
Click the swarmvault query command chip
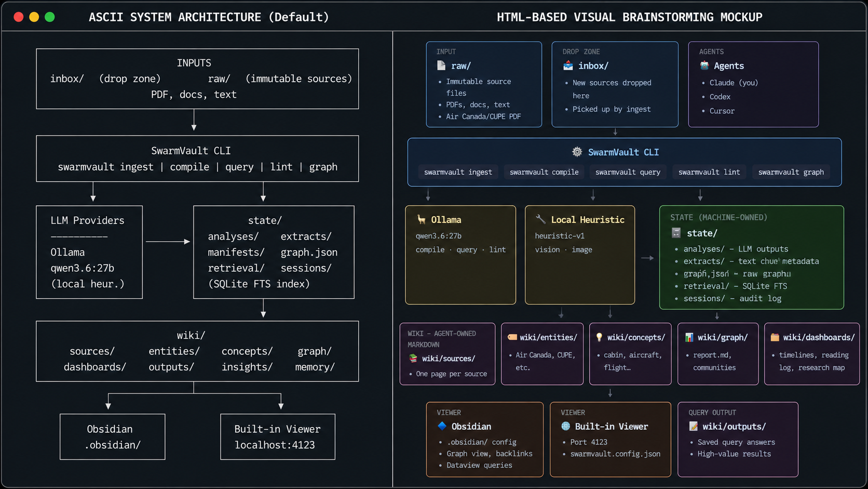coord(628,172)
